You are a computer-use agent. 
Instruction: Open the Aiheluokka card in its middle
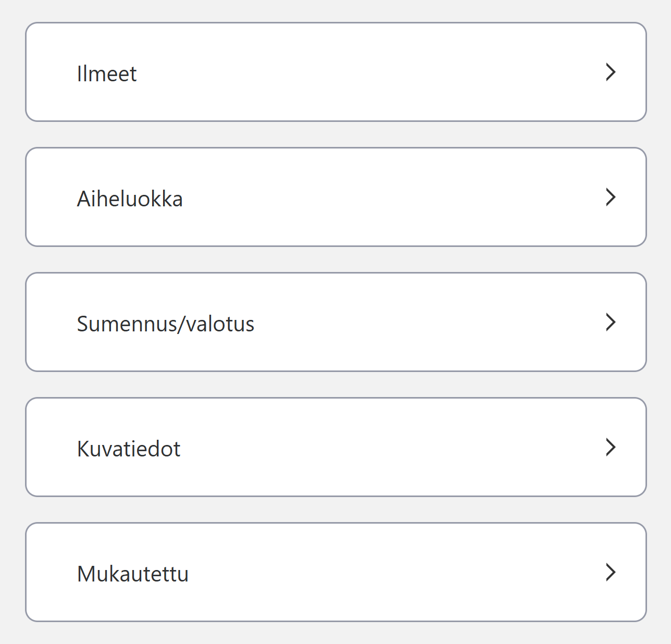335,197
